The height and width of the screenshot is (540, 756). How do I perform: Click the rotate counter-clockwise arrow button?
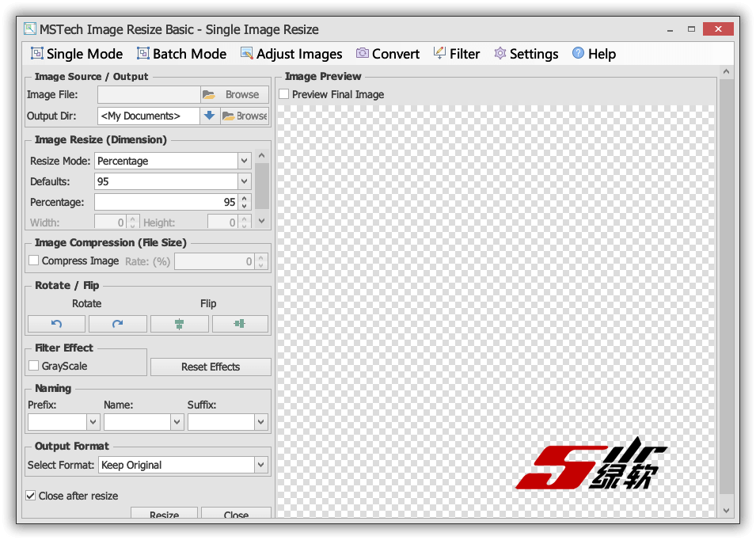click(56, 324)
